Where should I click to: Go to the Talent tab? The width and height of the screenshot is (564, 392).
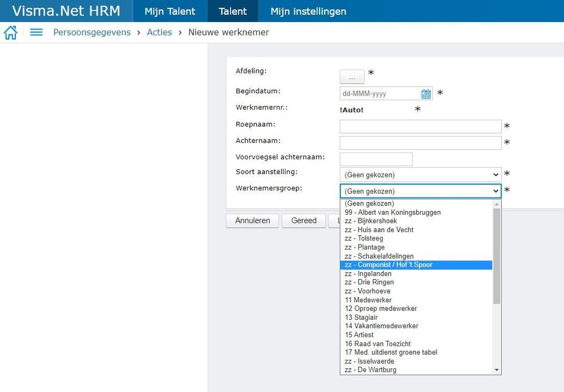[233, 11]
